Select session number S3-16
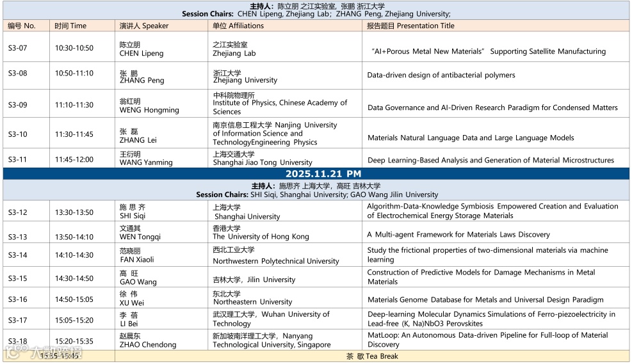The height and width of the screenshot is (364, 632). 18,299
